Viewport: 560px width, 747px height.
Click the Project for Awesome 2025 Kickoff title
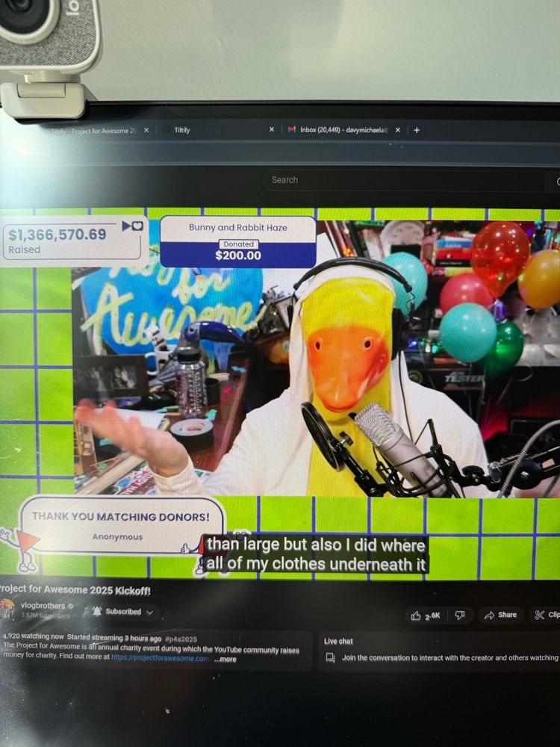pos(75,590)
